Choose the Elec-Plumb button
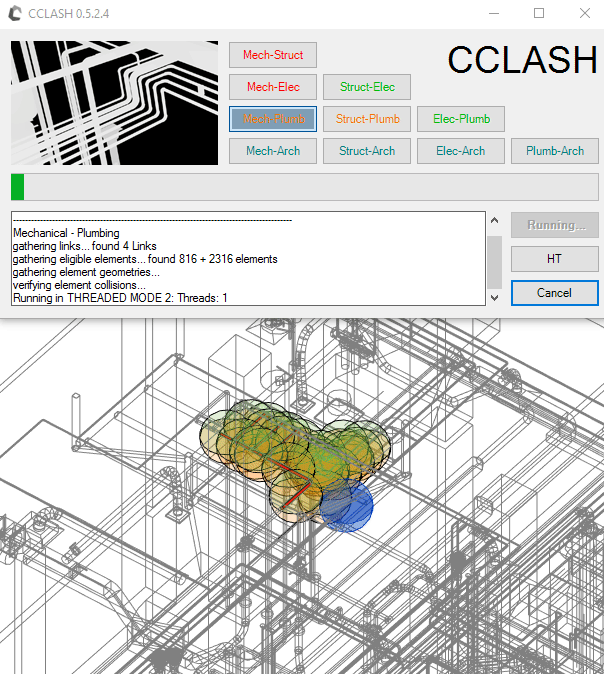 pos(461,119)
